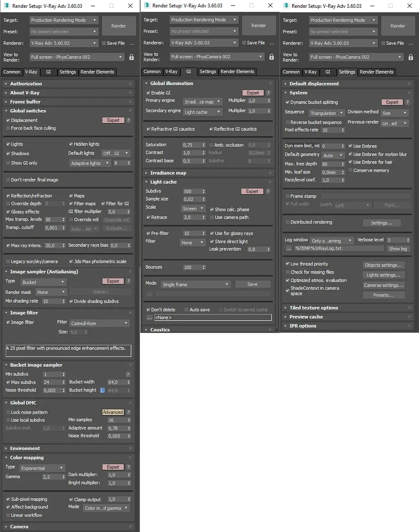The height and width of the screenshot is (532, 419).
Task: Click the %TEMP%\VRayLog.txt path field
Action: pos(339,249)
